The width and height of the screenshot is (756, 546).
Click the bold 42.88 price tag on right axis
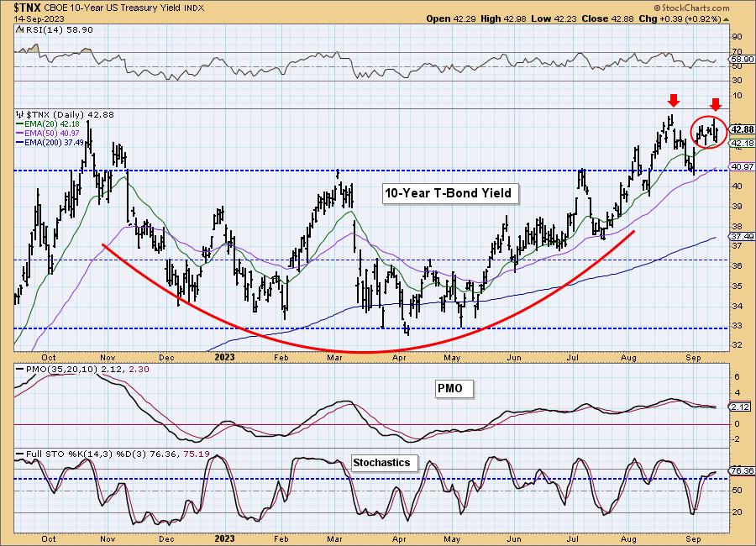pyautogui.click(x=742, y=129)
